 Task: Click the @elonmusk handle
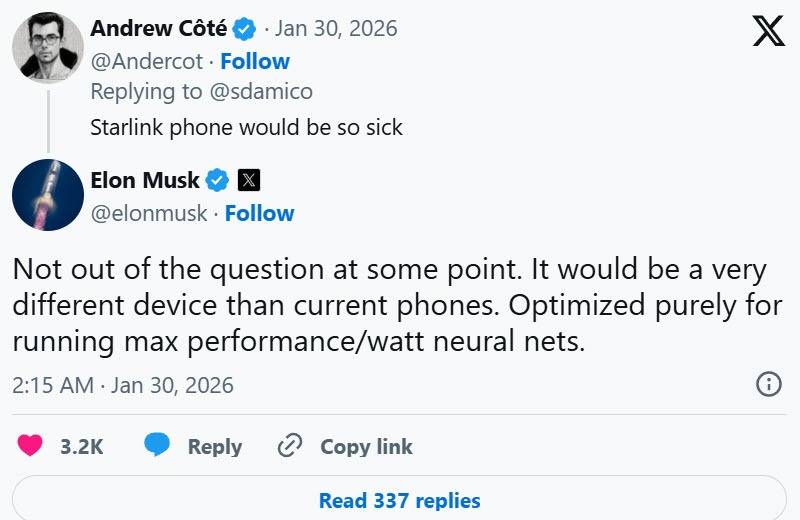coord(149,213)
